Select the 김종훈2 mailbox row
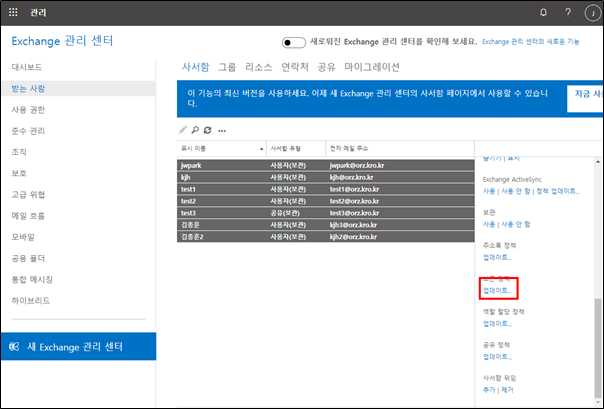604x409 pixels. [x=325, y=236]
